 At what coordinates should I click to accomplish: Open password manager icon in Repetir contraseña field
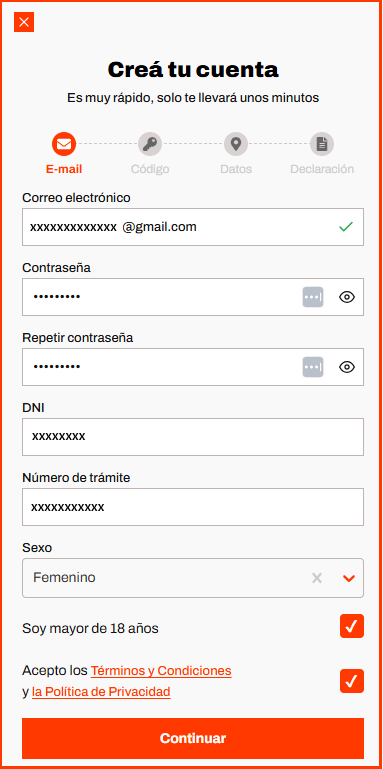click(x=313, y=367)
